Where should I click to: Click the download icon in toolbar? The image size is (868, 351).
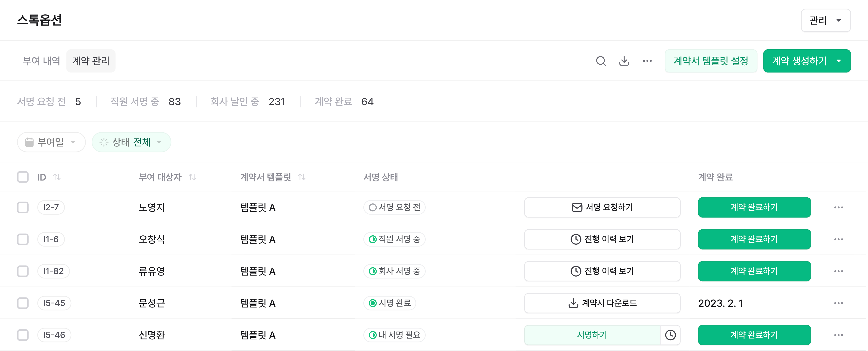click(624, 61)
